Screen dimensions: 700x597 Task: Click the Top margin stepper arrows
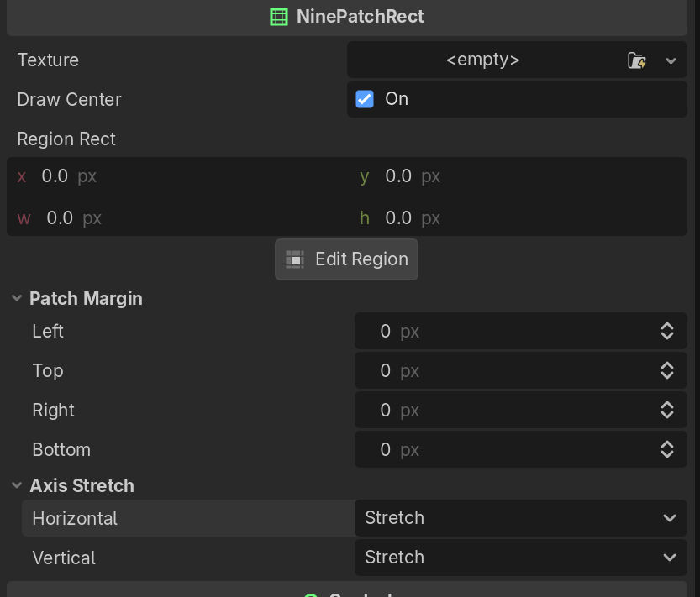[x=667, y=371]
